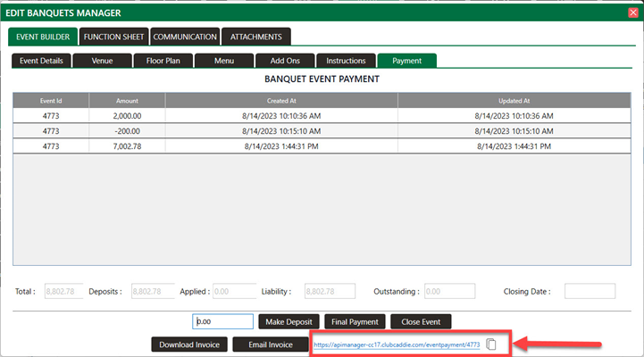Sort by the Amount column header
This screenshot has height=357, width=644.
tap(127, 101)
